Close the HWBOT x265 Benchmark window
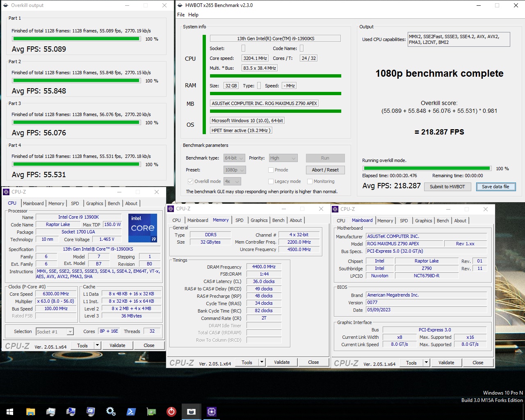 [516, 5]
